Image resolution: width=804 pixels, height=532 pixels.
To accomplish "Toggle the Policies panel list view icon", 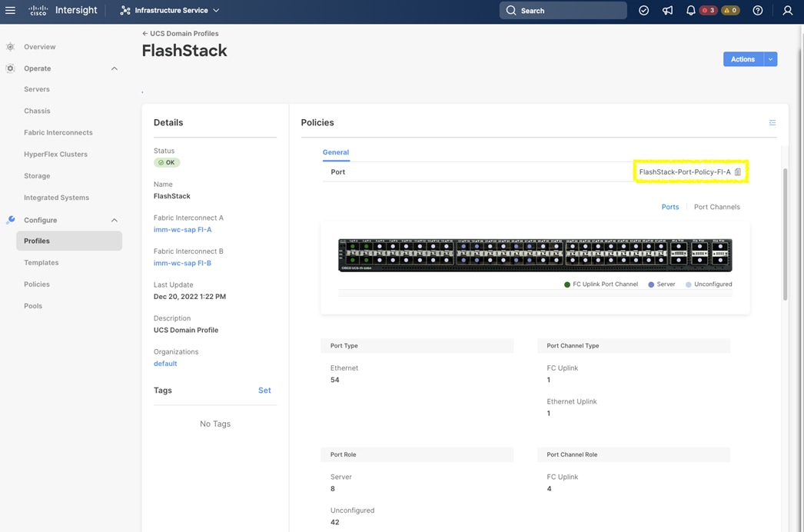I will point(772,122).
